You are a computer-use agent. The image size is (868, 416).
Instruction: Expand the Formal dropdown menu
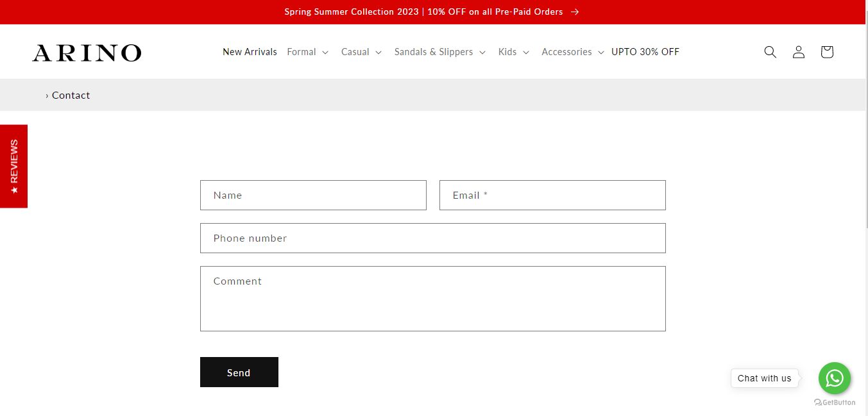tap(308, 52)
